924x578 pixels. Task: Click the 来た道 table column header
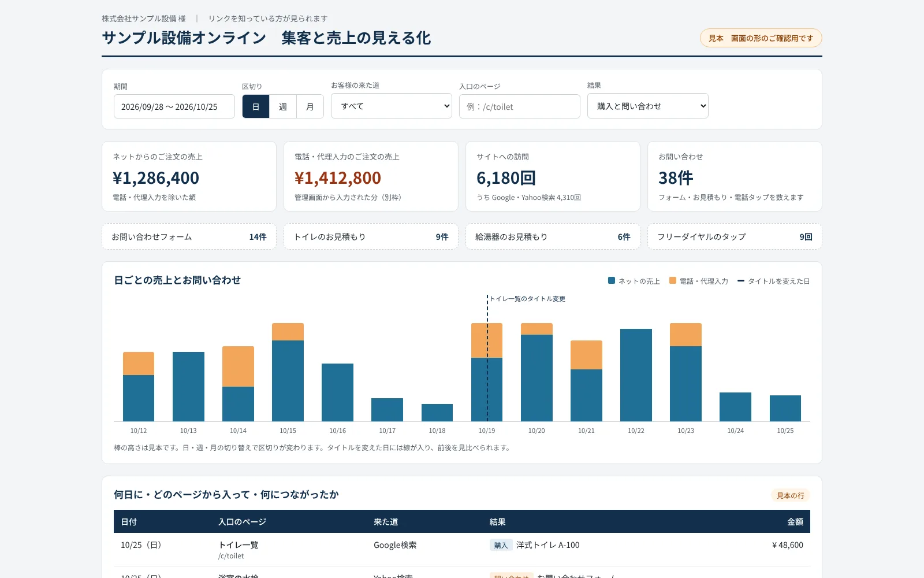click(x=386, y=521)
